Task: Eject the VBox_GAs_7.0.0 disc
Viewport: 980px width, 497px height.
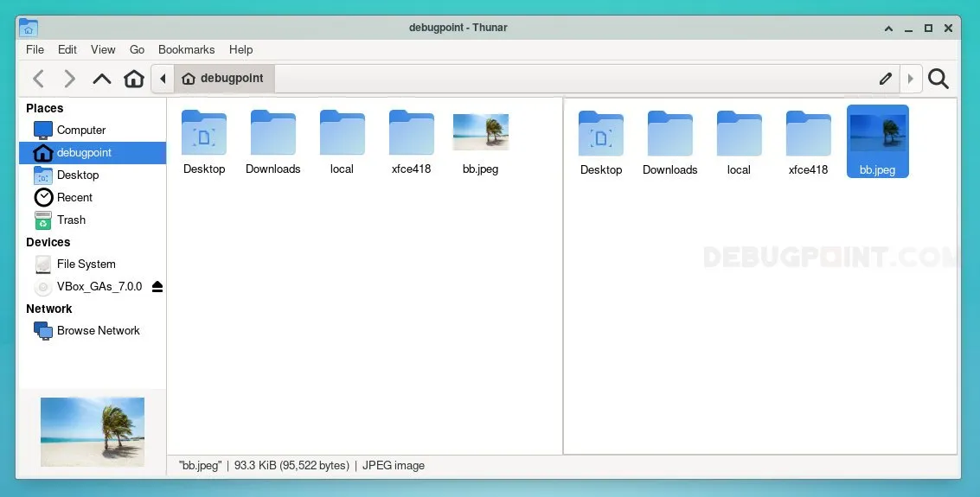Action: (157, 286)
